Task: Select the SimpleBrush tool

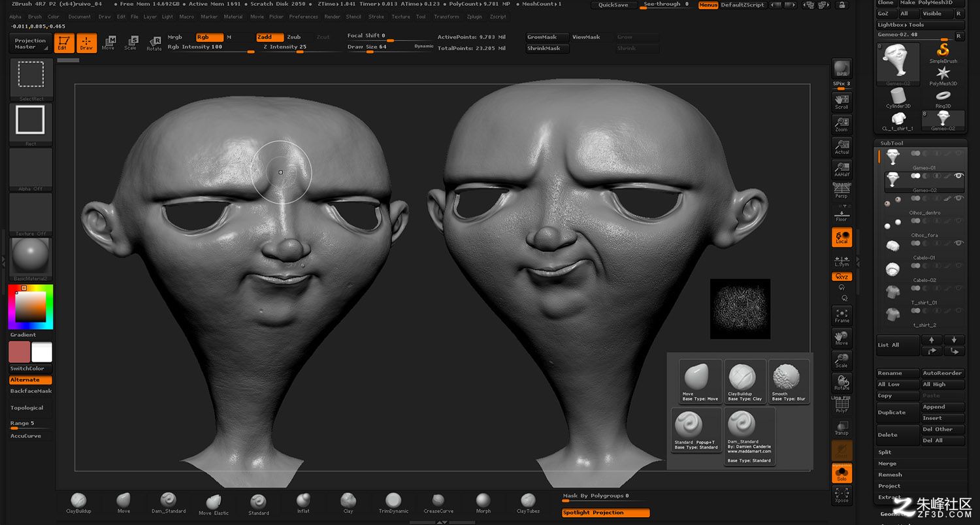Action: (943, 54)
